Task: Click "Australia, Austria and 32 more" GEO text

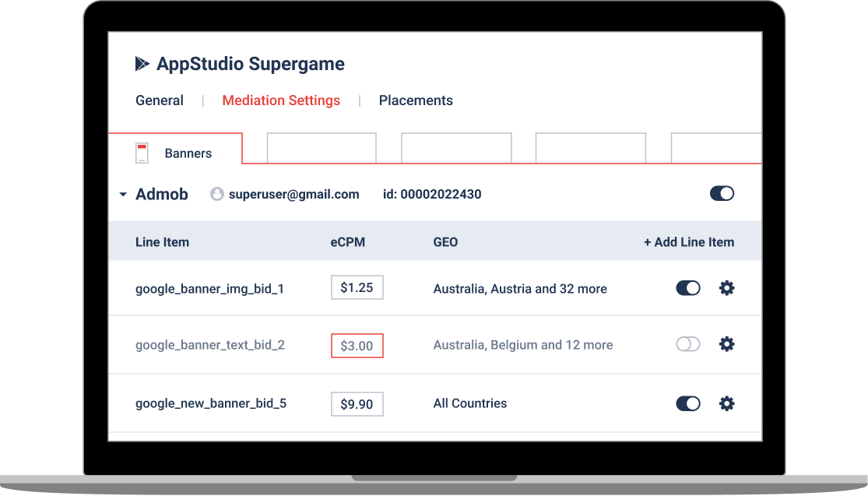Action: [x=520, y=288]
